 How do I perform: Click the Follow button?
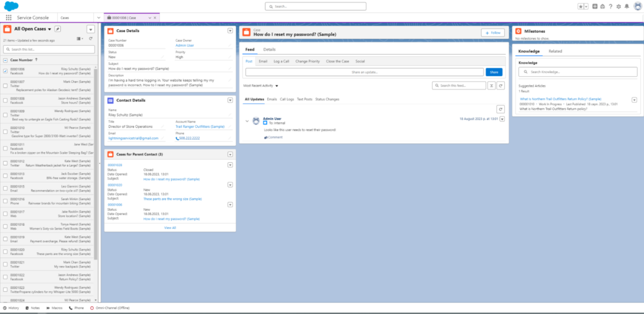tap(492, 33)
